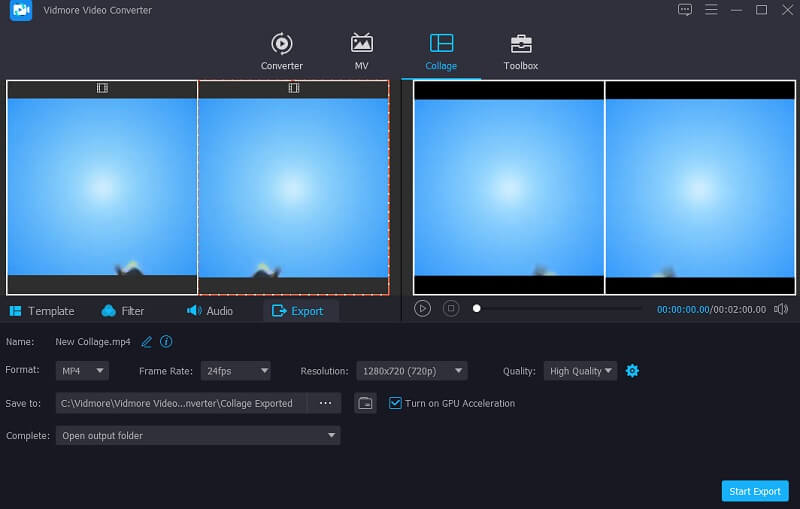Click the film icon on left collage cell
The height and width of the screenshot is (509, 800).
click(x=102, y=88)
